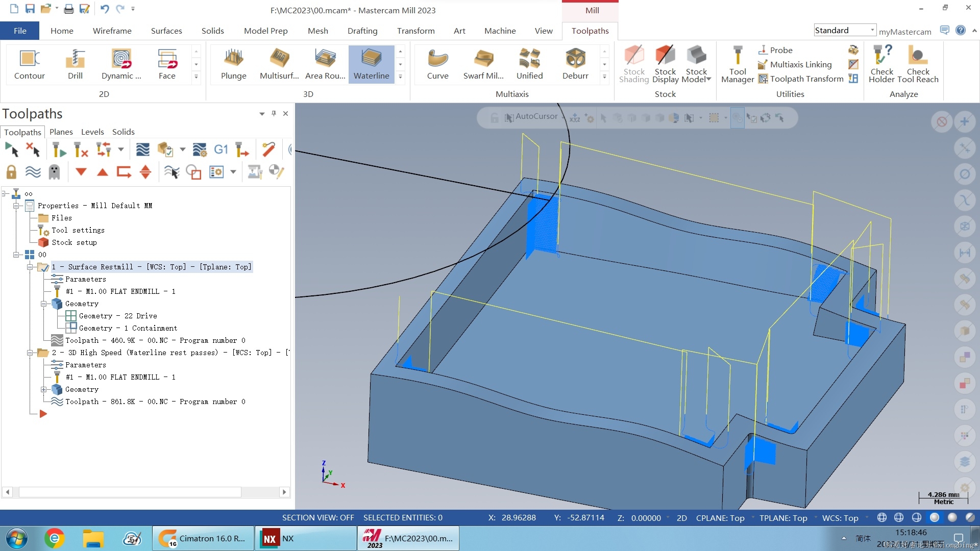Open the File menu

pyautogui.click(x=20, y=31)
